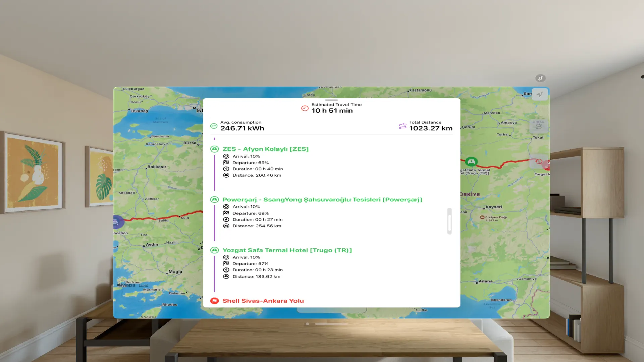This screenshot has height=362, width=644.
Task: Click the drag handle atop the route panel
Action: click(x=331, y=100)
